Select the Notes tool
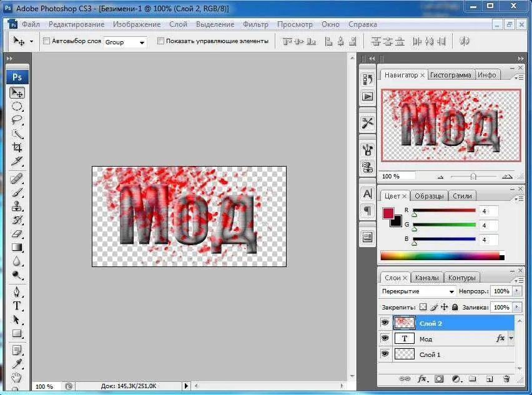The height and width of the screenshot is (395, 532). [17, 350]
